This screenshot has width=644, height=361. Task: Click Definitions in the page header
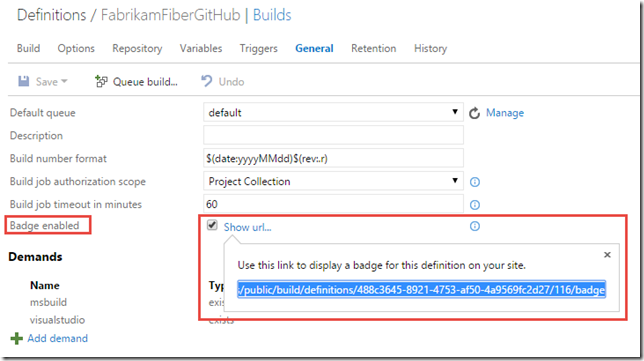pyautogui.click(x=51, y=15)
